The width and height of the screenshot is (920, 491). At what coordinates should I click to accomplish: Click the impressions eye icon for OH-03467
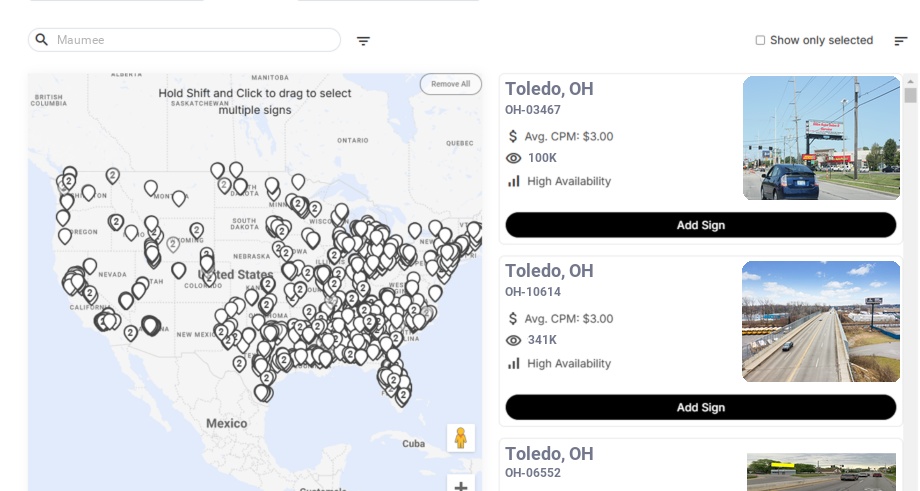[x=514, y=158]
